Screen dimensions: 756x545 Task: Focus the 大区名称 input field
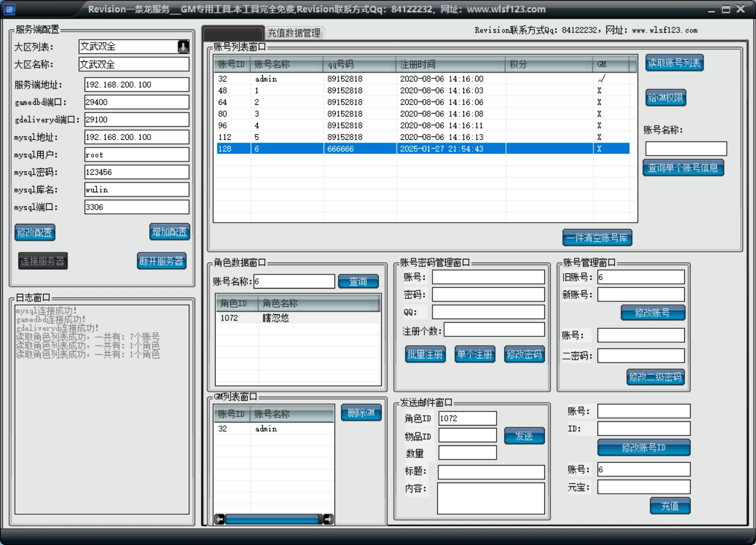coord(134,64)
